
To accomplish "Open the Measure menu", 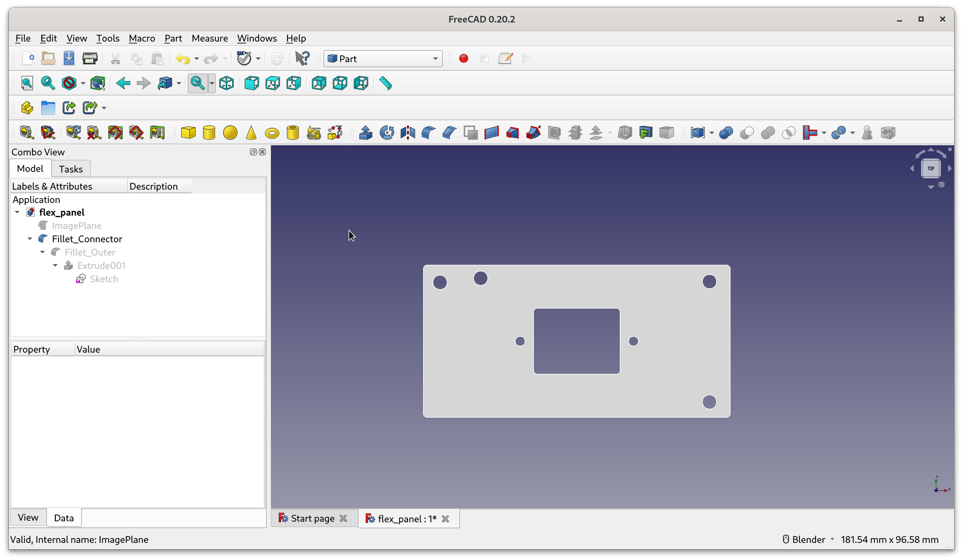I will 209,38.
